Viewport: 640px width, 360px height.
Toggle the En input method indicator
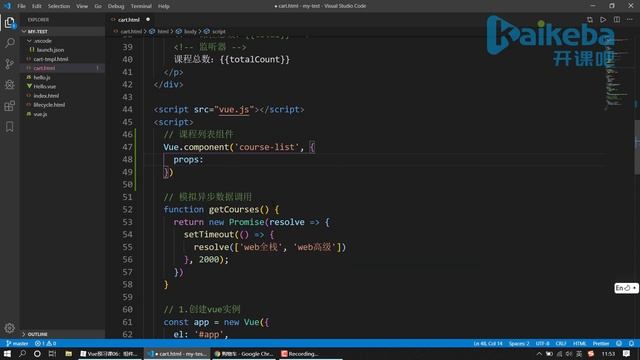pos(626,288)
